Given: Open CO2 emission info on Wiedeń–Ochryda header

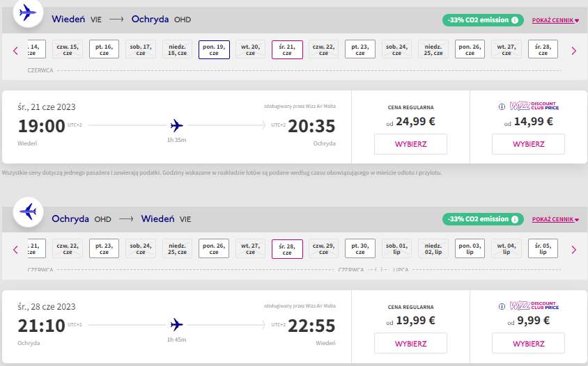Looking at the screenshot, I should [x=515, y=20].
